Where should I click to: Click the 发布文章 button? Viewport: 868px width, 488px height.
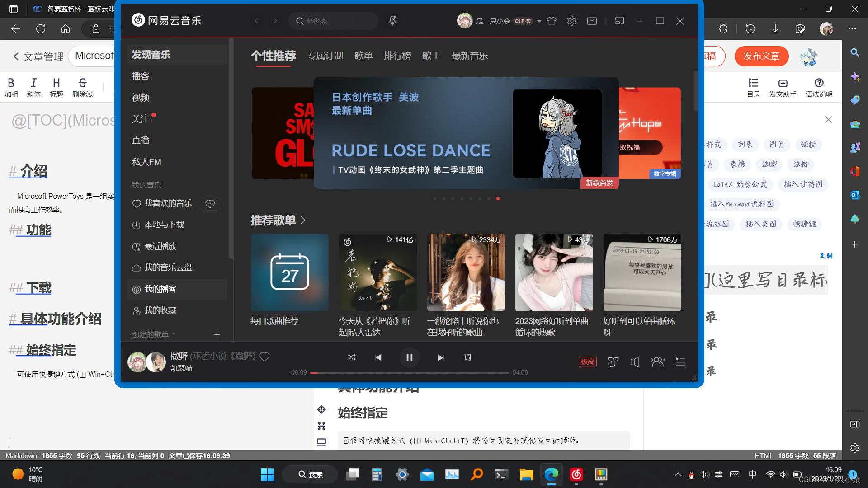point(761,56)
